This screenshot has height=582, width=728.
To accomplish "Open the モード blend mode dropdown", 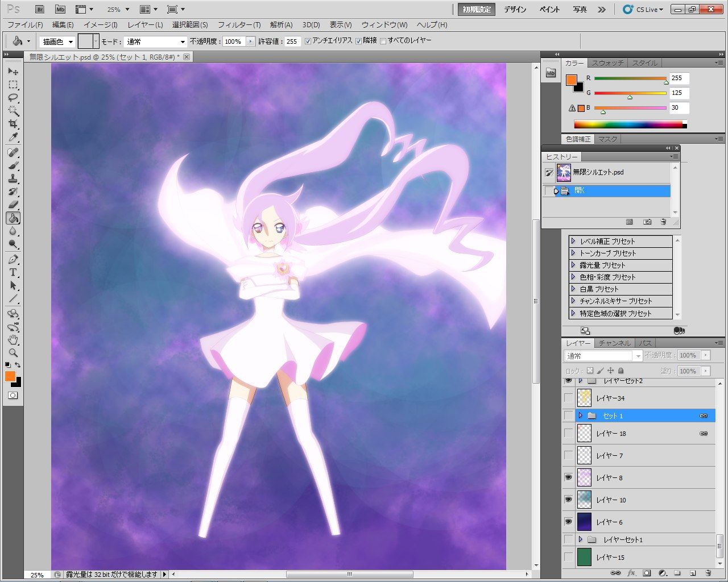I will [155, 41].
